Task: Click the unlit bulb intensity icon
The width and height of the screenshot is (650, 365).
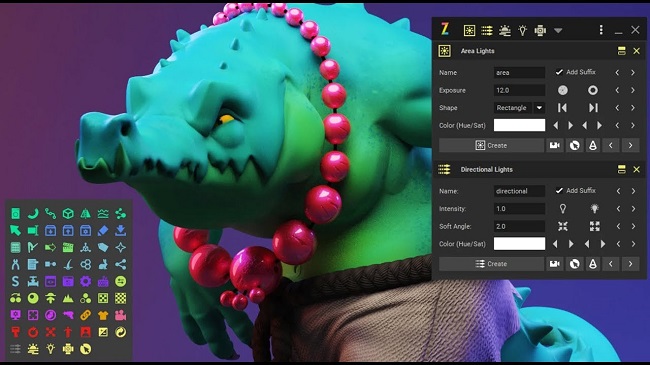Action: (x=563, y=209)
